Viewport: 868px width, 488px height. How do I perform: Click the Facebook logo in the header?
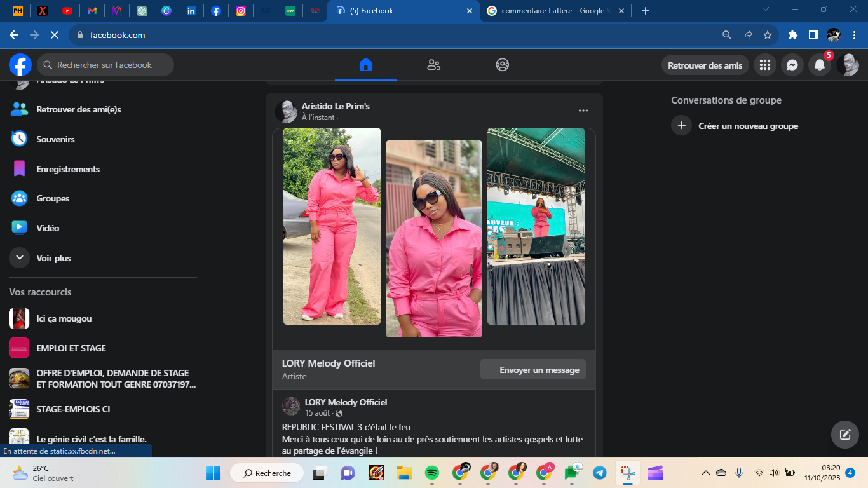(x=20, y=65)
